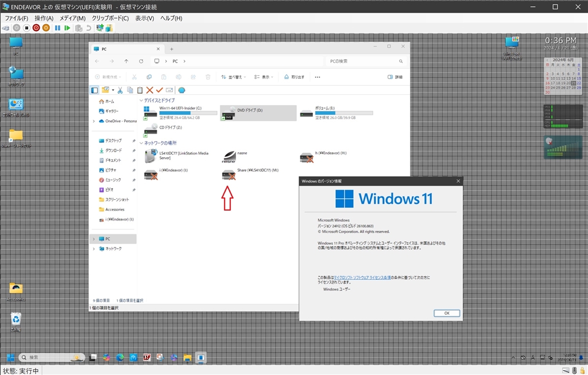The image size is (588, 375).
Task: Expand the PC node in navigation pane
Action: click(x=94, y=239)
